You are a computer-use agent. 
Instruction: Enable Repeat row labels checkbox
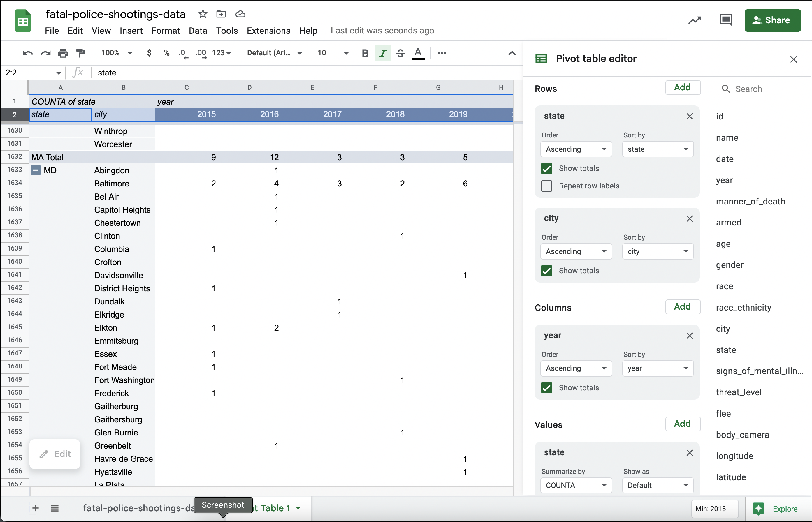546,186
